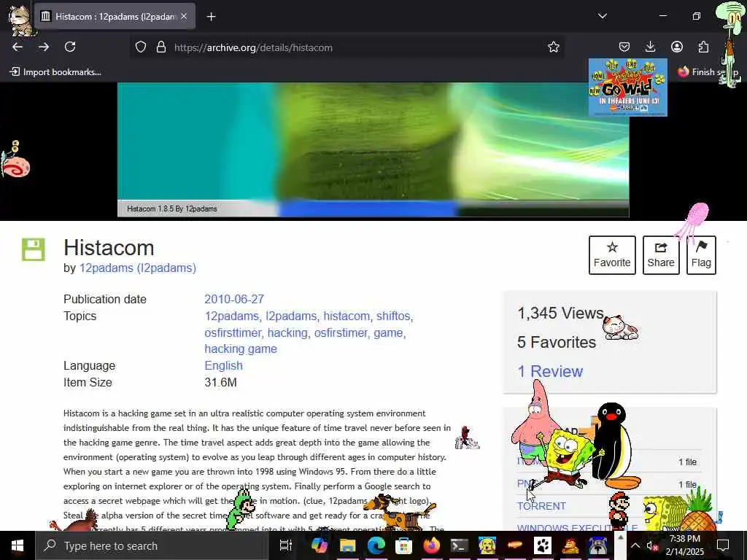Bookmark this page with the star

click(x=553, y=47)
